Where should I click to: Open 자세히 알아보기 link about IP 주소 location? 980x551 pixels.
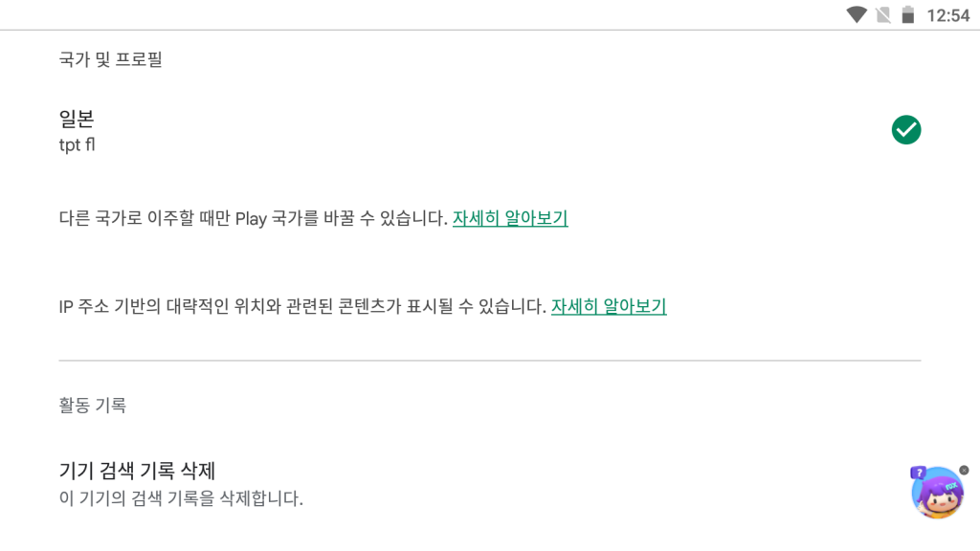[609, 306]
